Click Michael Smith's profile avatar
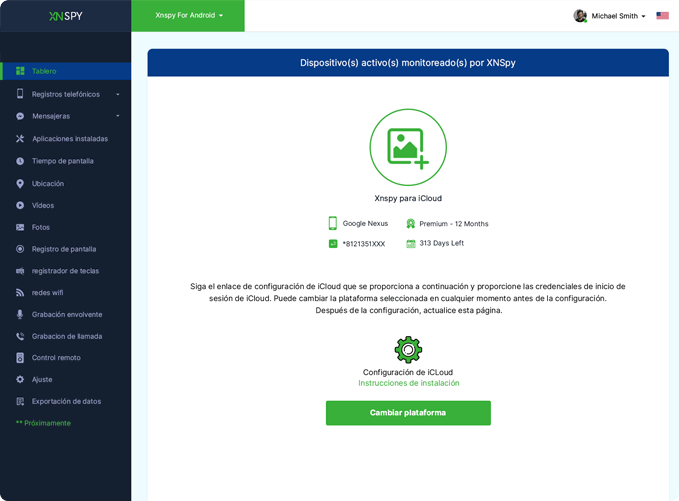679x501 pixels. (x=580, y=16)
